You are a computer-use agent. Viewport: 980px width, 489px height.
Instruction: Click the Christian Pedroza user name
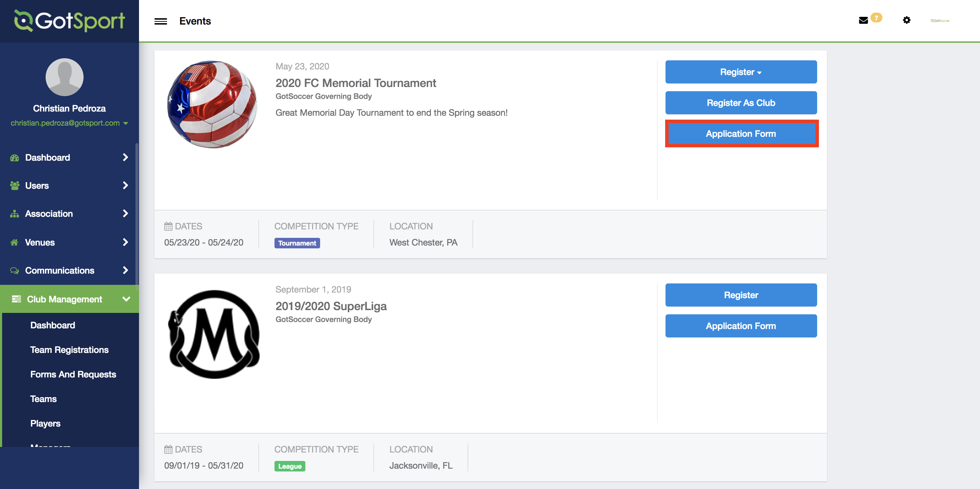[x=69, y=108]
